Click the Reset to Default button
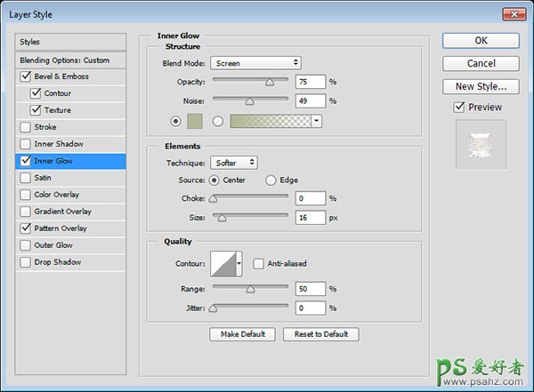Screen dimensions: 534x392 point(321,334)
